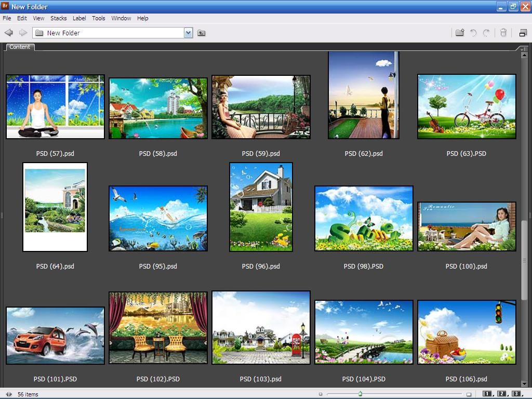Click the thumbnail size slider handle

point(360,394)
